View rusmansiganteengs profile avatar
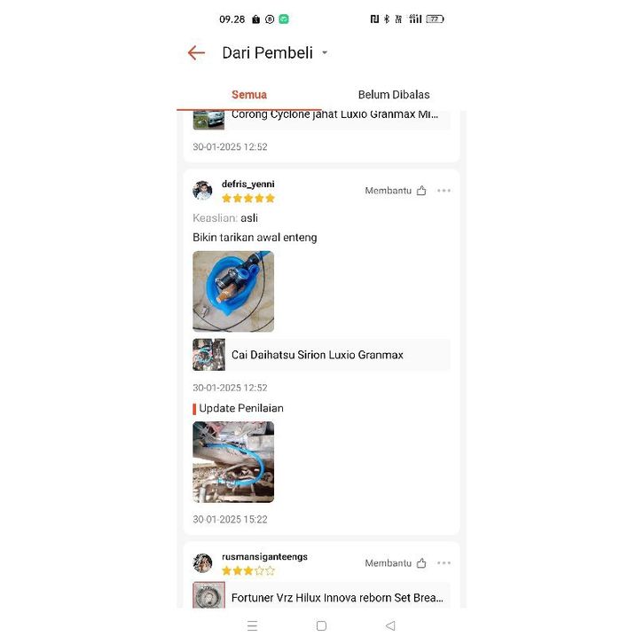Image resolution: width=644 pixels, height=644 pixels. pyautogui.click(x=202, y=563)
